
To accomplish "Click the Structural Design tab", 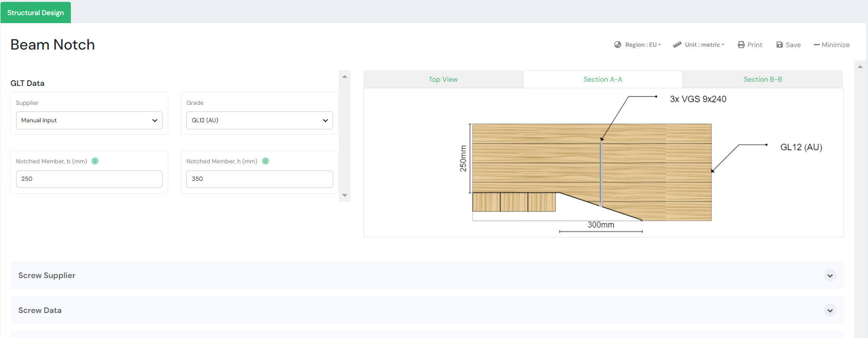I will [35, 13].
